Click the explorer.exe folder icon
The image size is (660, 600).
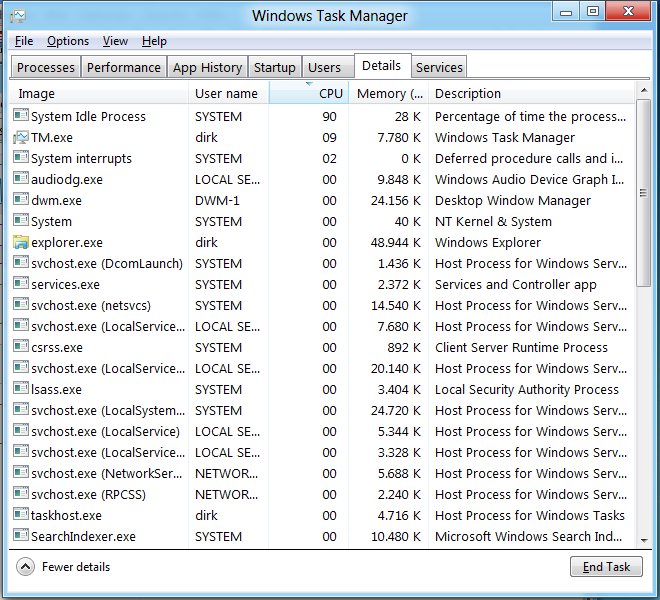21,242
